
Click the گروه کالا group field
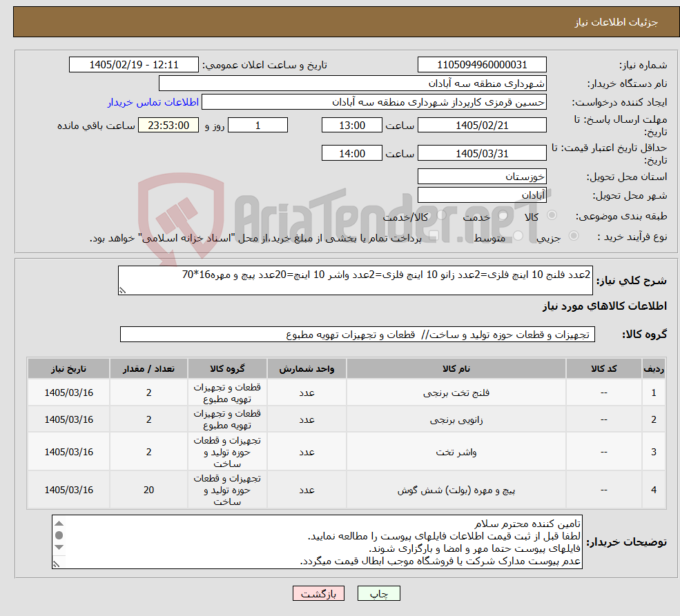click(x=358, y=335)
